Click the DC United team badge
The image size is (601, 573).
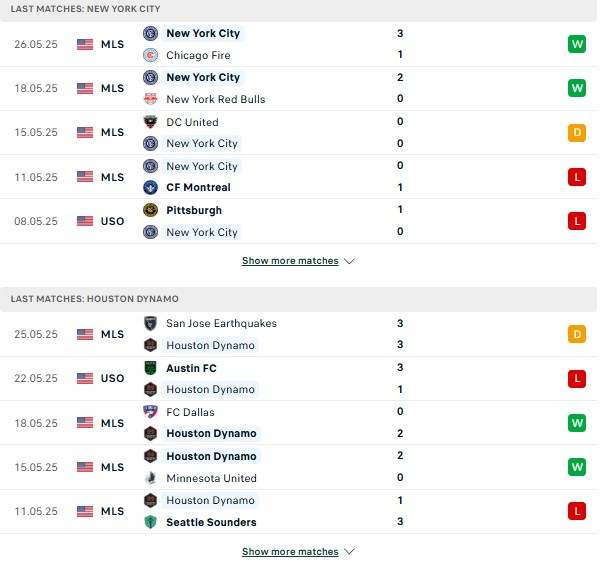point(150,122)
